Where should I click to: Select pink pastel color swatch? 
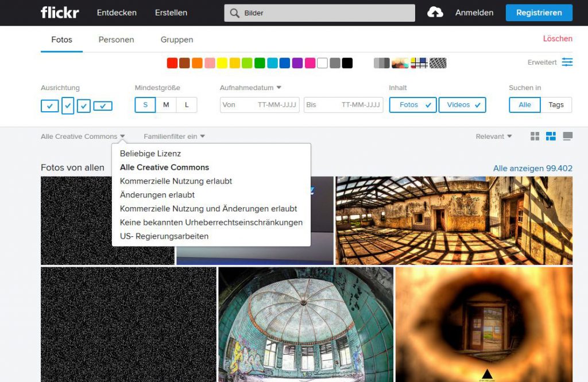[x=210, y=63]
